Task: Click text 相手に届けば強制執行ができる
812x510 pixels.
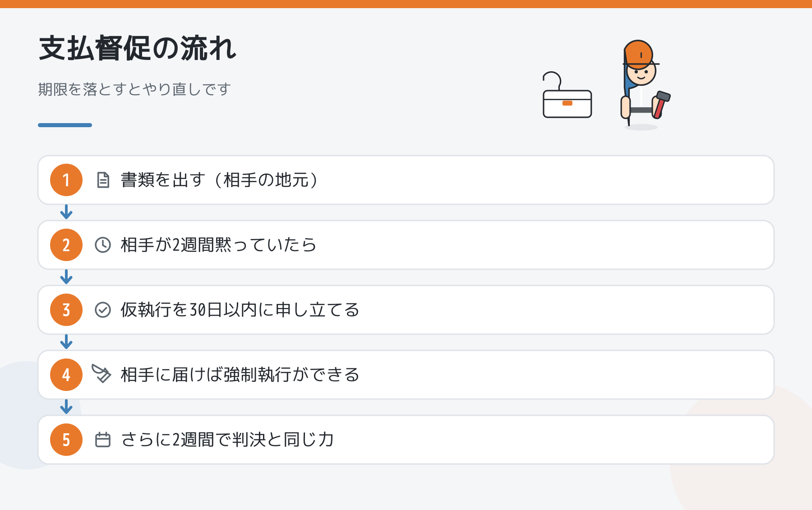Action: tap(240, 375)
